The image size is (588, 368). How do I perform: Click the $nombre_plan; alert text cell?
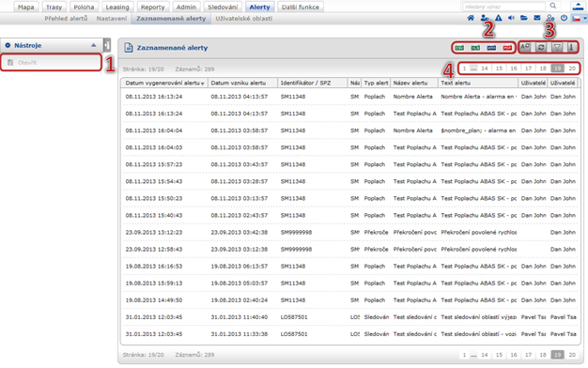(x=478, y=130)
